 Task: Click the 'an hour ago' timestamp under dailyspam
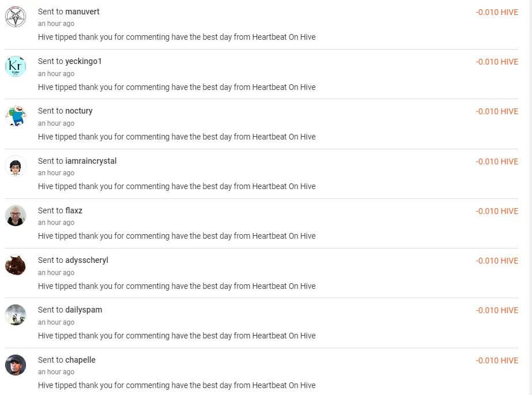coord(56,322)
